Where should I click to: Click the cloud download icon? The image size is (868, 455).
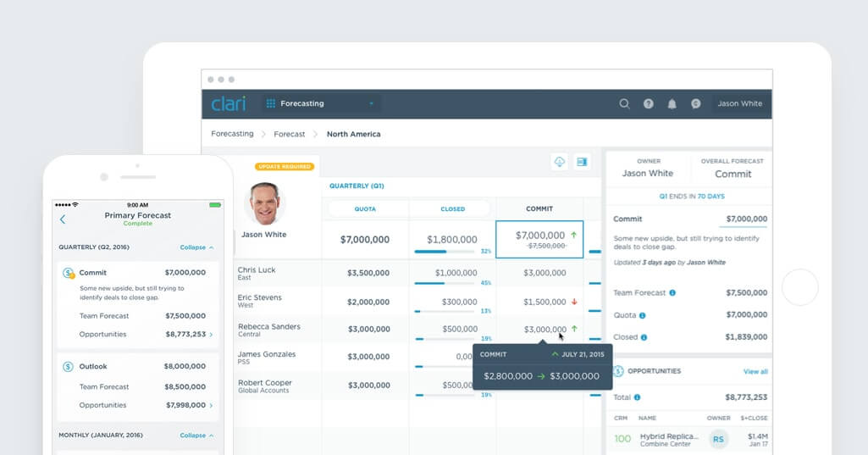[x=559, y=162]
